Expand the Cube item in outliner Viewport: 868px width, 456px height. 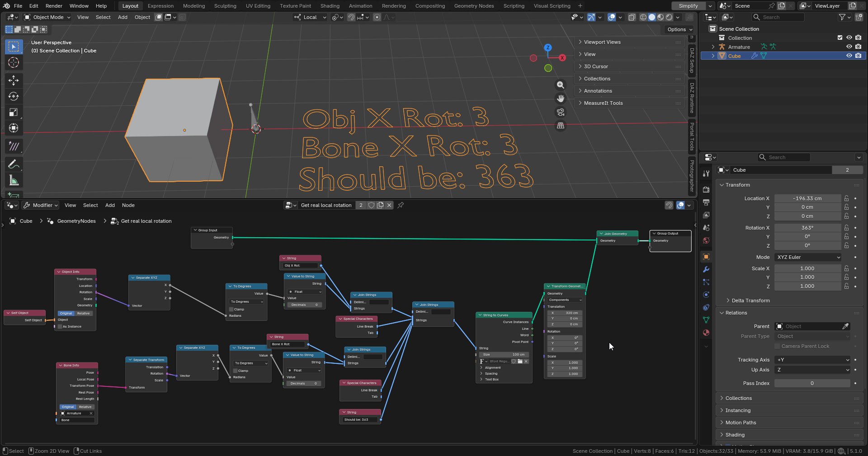pyautogui.click(x=713, y=56)
